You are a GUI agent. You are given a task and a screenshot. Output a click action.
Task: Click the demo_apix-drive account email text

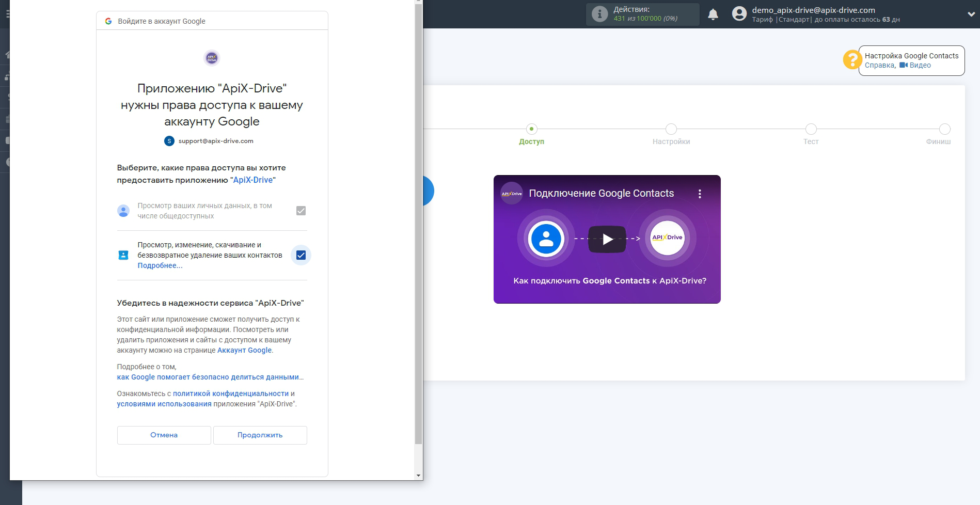coord(813,10)
